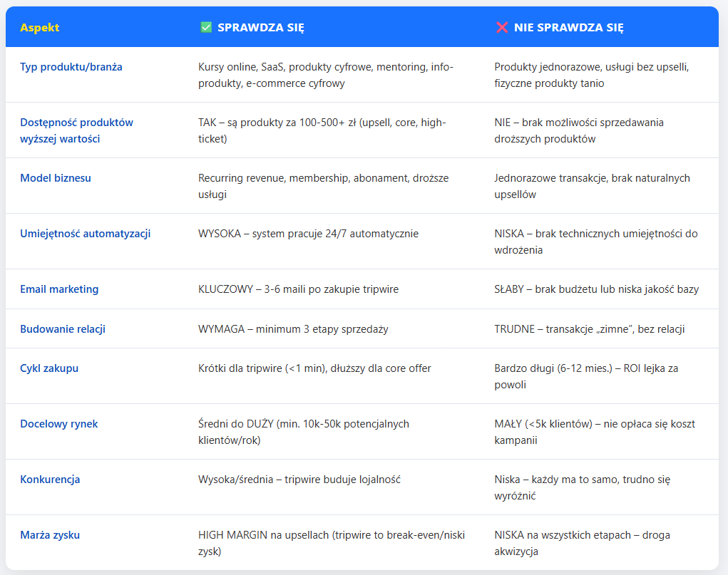Click the NIE SPRAWDZA SIĘ header text

[568, 28]
